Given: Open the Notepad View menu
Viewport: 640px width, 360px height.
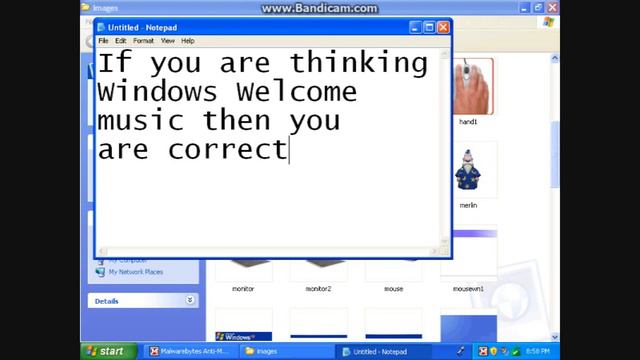Looking at the screenshot, I should [x=167, y=41].
